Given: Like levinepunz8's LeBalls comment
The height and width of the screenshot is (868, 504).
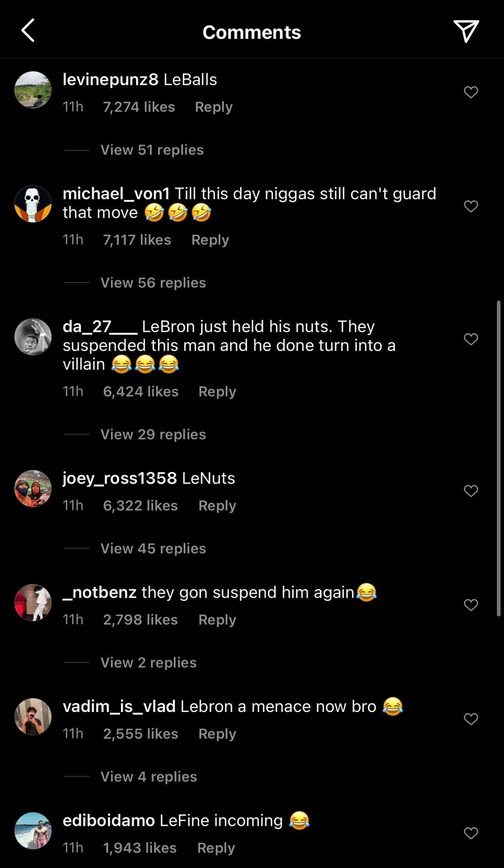Looking at the screenshot, I should click(x=471, y=92).
